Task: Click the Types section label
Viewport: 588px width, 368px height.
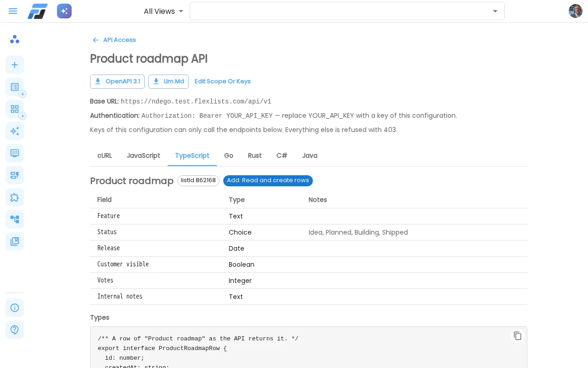Action: (x=100, y=317)
